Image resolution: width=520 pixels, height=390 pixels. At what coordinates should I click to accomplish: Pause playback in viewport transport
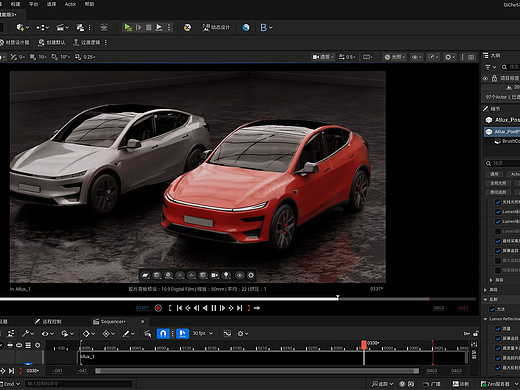[214, 308]
